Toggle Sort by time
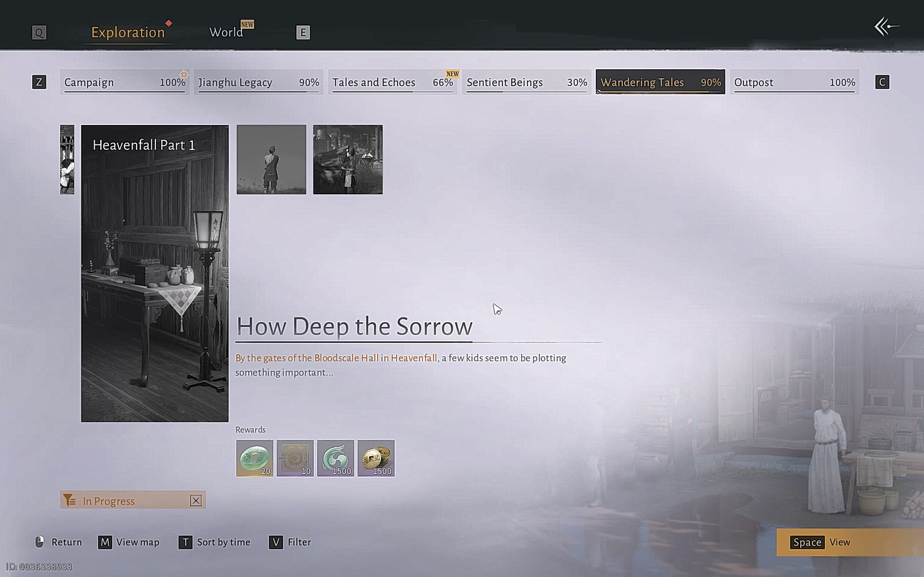This screenshot has width=924, height=577. pyautogui.click(x=215, y=542)
